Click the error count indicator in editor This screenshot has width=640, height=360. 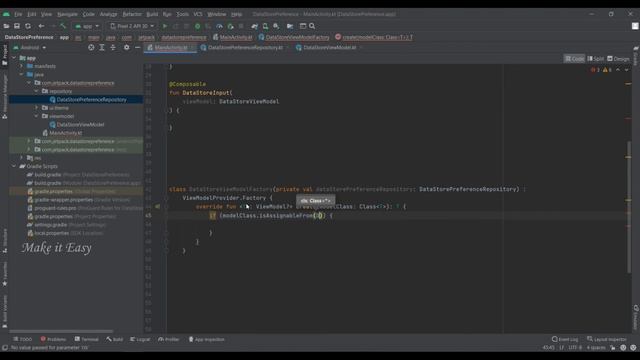click(x=595, y=70)
